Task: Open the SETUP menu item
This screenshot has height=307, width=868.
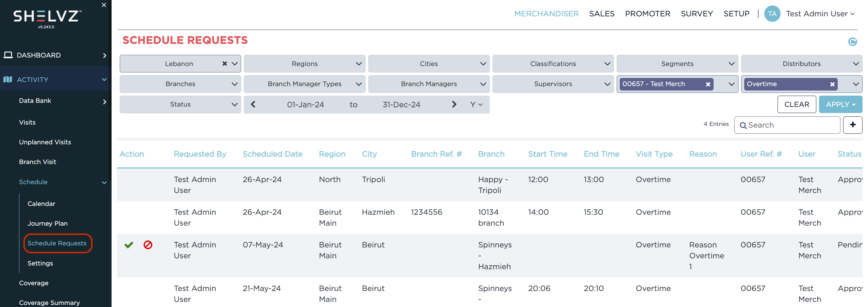Action: [x=736, y=14]
